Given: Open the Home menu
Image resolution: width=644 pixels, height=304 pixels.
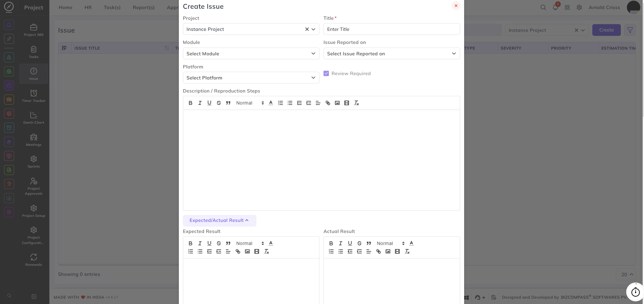Looking at the screenshot, I should tap(65, 7).
